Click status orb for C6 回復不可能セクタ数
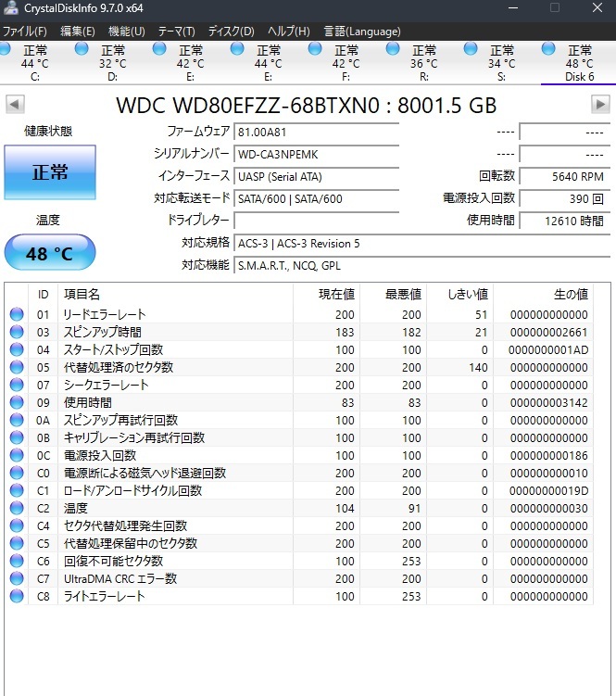Viewport: 616px width, 696px height. [x=17, y=561]
